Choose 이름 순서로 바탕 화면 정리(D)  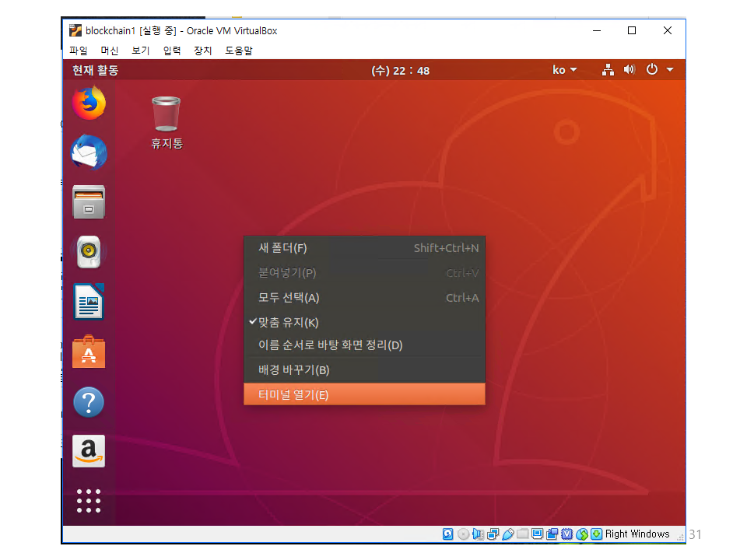point(364,345)
